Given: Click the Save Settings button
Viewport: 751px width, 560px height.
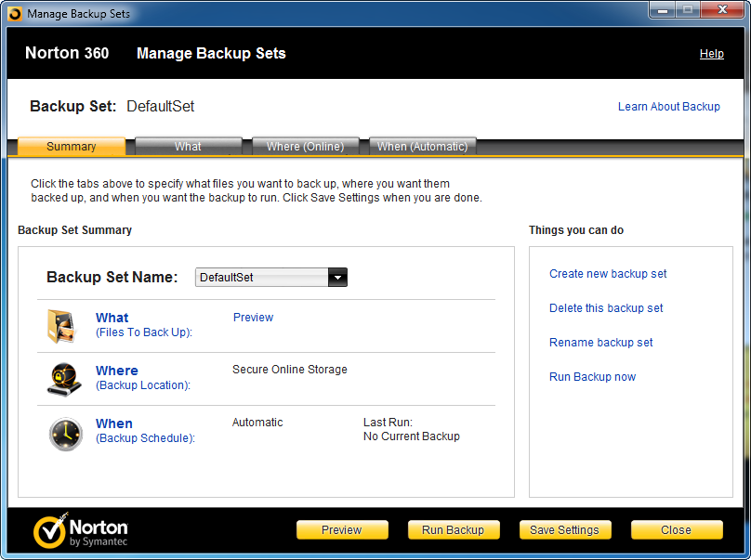Looking at the screenshot, I should pos(565,530).
